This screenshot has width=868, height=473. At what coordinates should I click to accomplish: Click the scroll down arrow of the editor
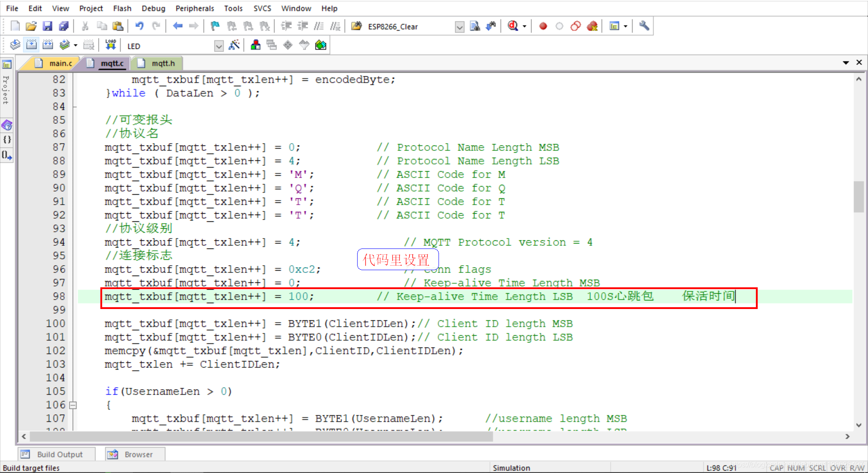click(859, 425)
